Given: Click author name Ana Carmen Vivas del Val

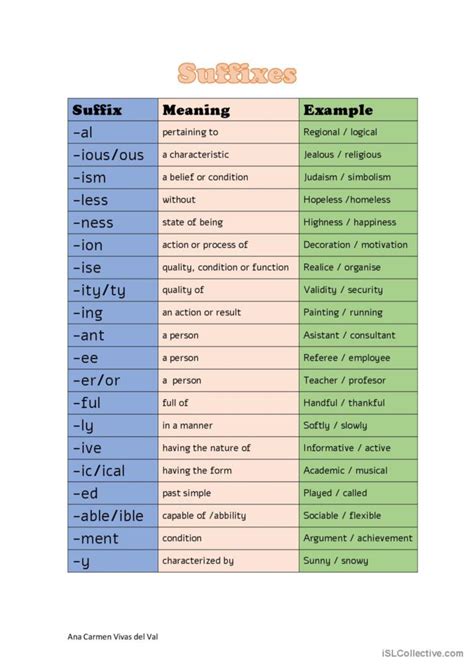Looking at the screenshot, I should coord(113,637).
